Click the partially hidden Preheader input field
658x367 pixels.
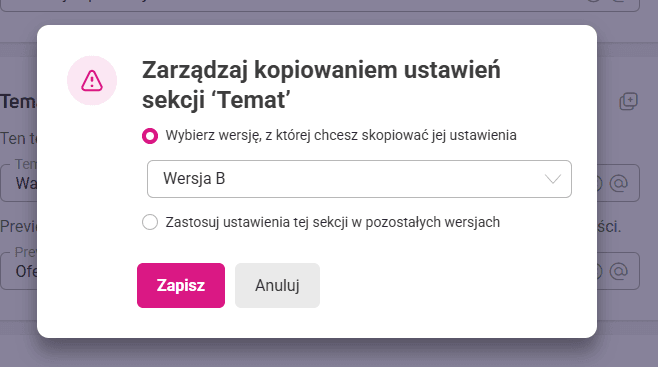coord(18,271)
